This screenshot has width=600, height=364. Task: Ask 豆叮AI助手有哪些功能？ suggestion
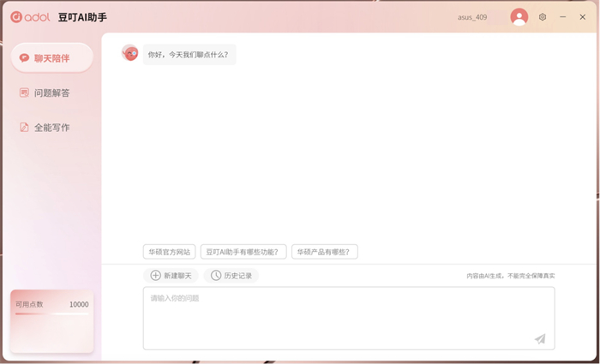click(x=243, y=252)
